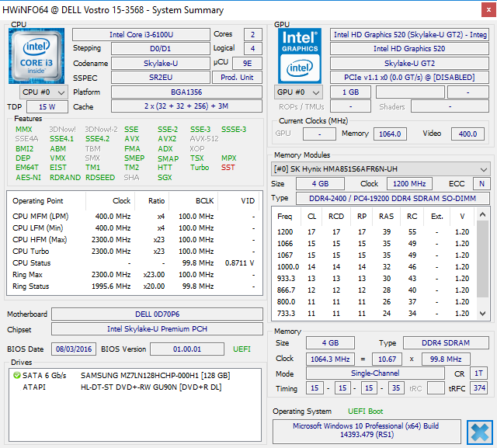Click the Windows 10 Professional OS field
Image resolution: width=497 pixels, height=448 pixels.
367,432
